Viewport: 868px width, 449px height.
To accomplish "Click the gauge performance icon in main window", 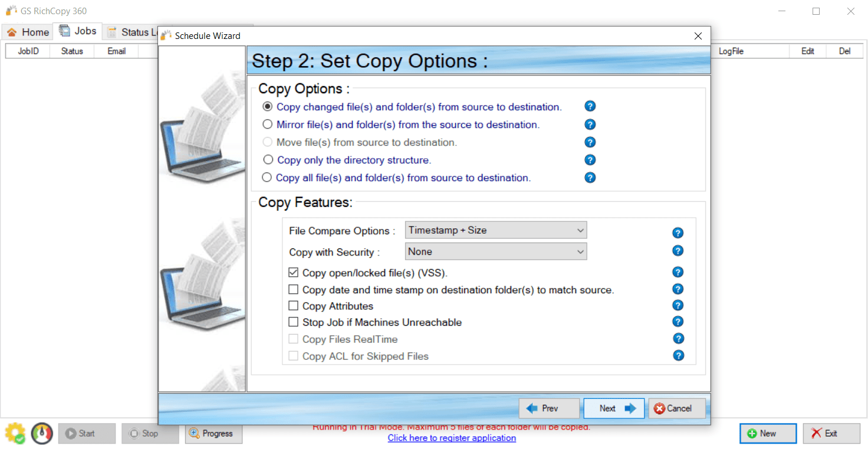I will [42, 433].
